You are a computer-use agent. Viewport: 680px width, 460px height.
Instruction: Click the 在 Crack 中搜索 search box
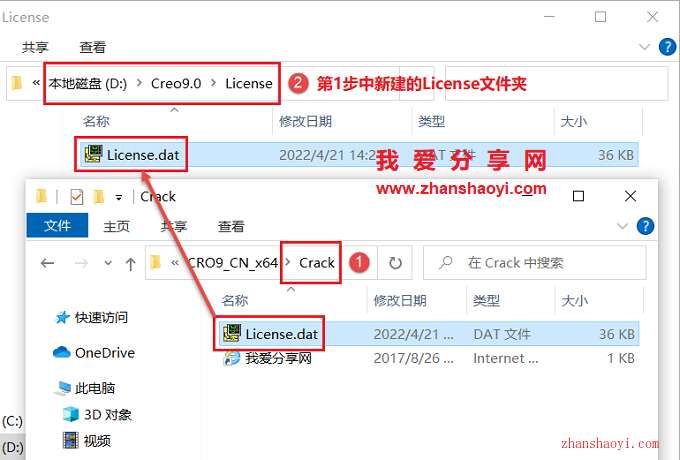pyautogui.click(x=534, y=263)
